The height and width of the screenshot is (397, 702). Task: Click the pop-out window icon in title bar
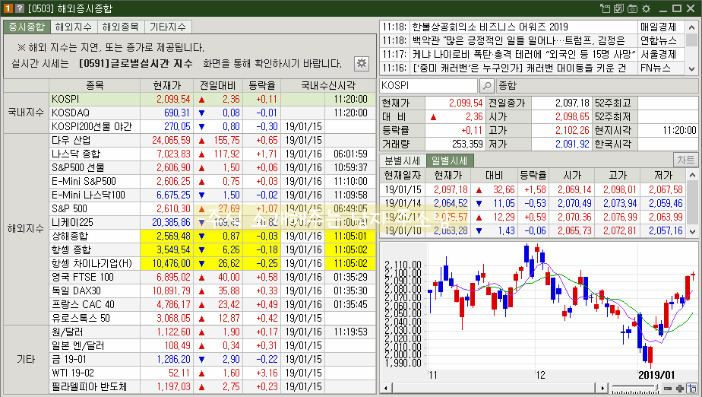[605, 9]
